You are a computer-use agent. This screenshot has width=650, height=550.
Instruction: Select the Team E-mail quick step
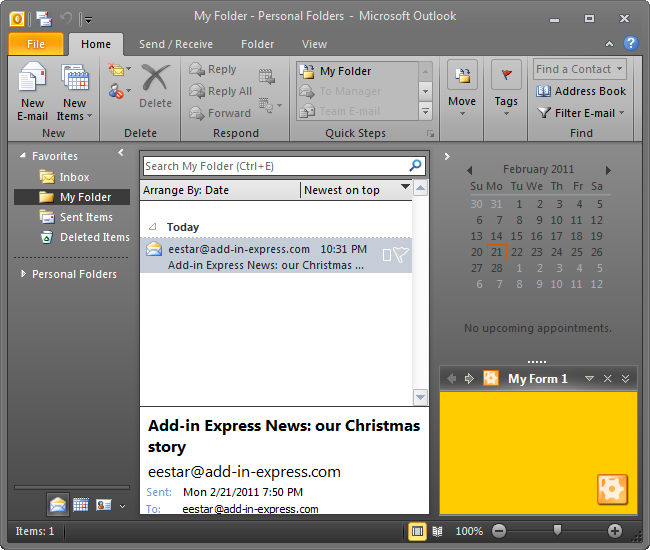point(357,111)
